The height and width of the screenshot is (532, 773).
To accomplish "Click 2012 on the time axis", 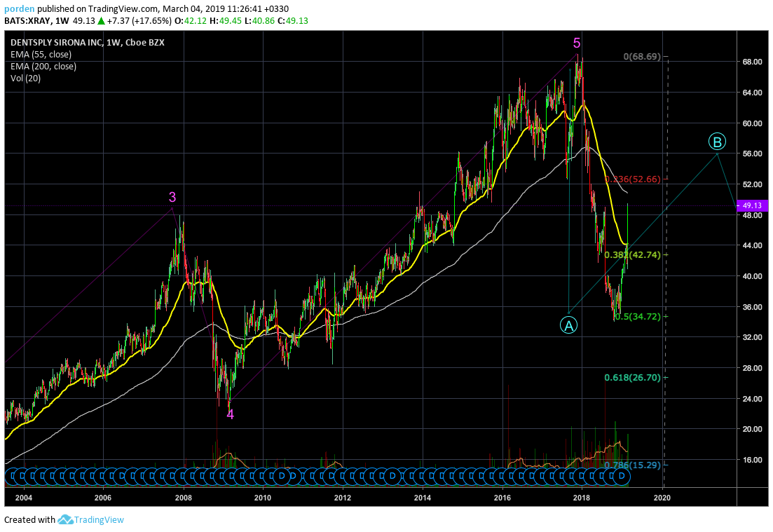I will click(x=343, y=498).
